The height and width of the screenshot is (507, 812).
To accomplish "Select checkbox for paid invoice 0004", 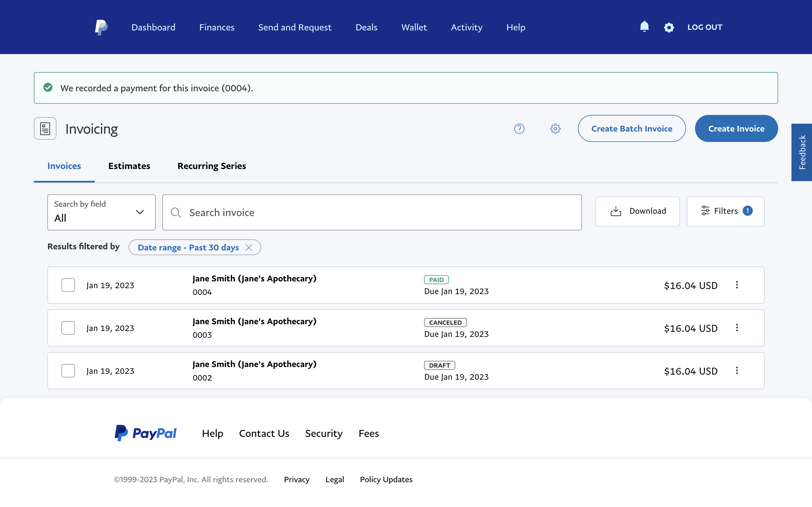I will pos(68,285).
